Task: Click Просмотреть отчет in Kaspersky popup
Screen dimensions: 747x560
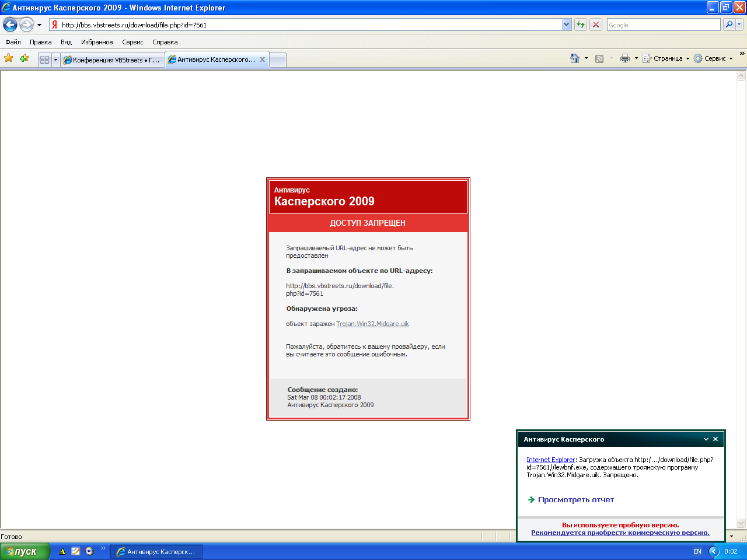Action: 576,500
